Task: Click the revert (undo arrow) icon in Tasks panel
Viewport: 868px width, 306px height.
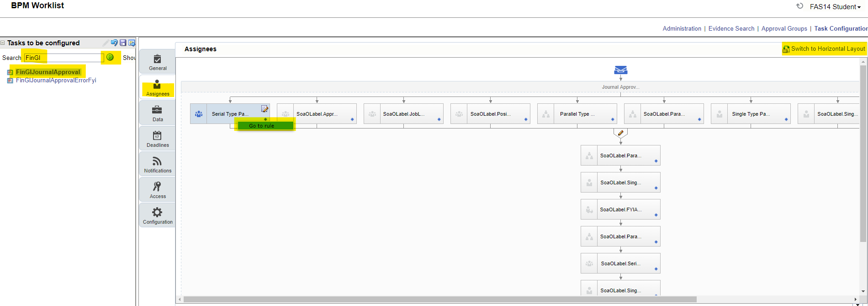Action: click(114, 43)
